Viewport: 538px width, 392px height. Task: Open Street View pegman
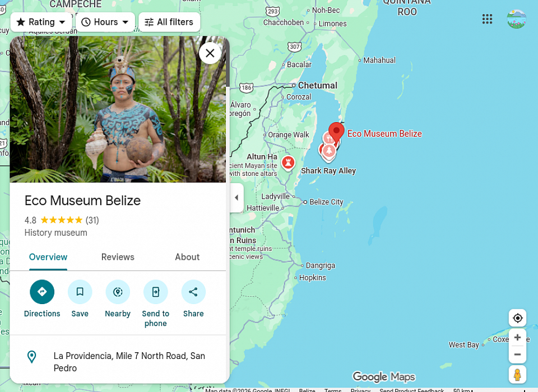(x=517, y=374)
